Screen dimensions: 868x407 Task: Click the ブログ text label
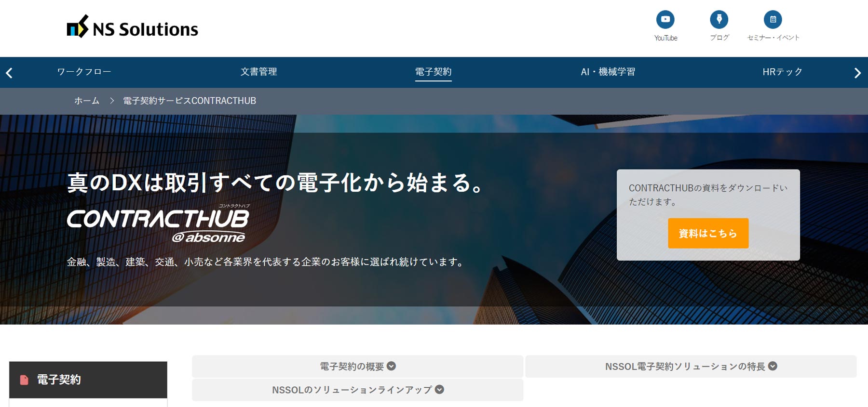coord(719,38)
